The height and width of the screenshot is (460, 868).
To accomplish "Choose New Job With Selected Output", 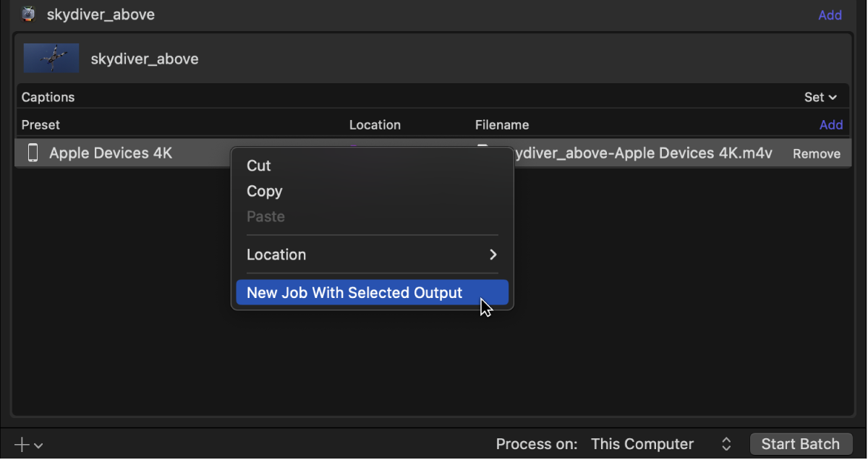I will click(x=354, y=292).
